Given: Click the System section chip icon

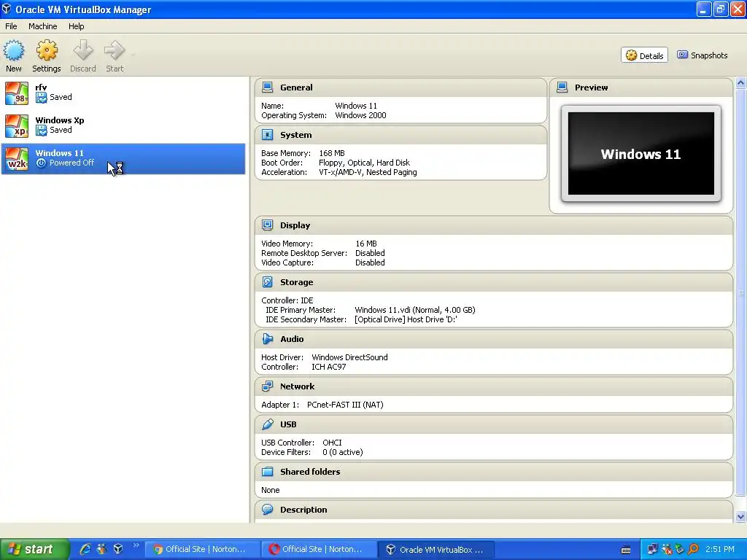Looking at the screenshot, I should pyautogui.click(x=267, y=135).
